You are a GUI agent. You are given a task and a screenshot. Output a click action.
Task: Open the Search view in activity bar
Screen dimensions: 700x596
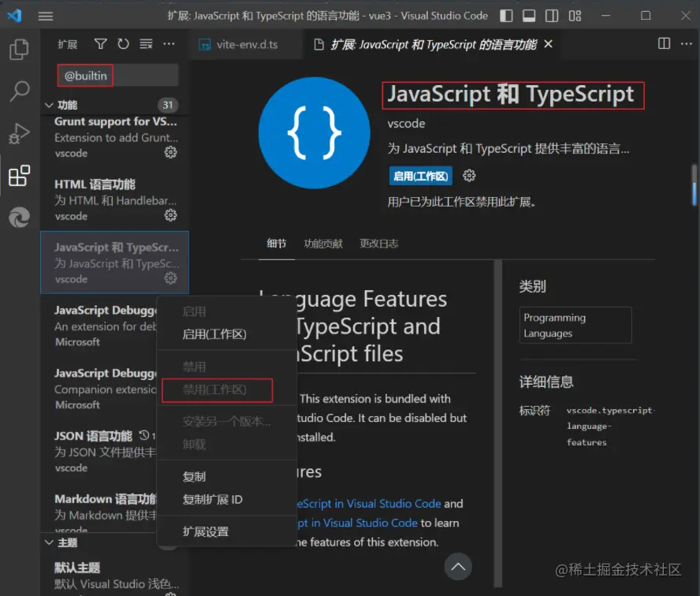coord(19,91)
